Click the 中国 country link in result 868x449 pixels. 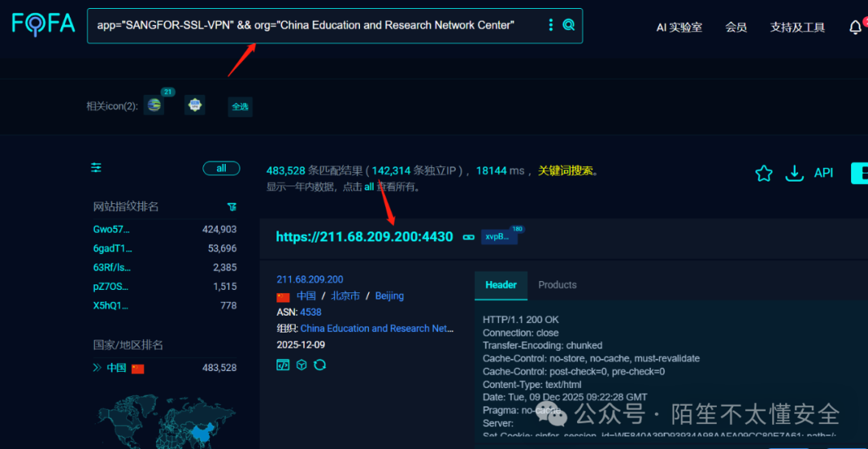coord(306,296)
